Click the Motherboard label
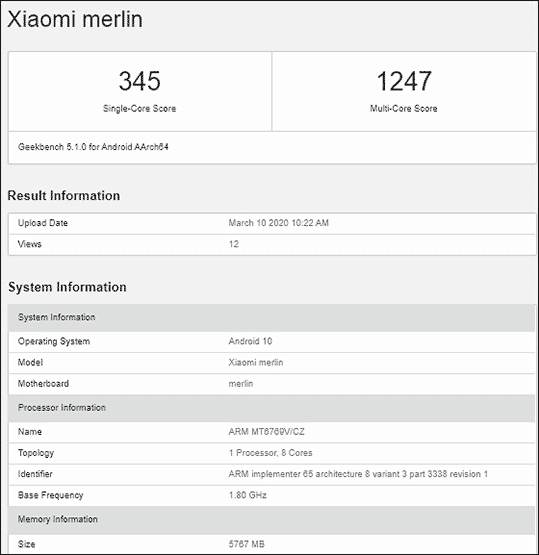The width and height of the screenshot is (539, 555). 43,384
